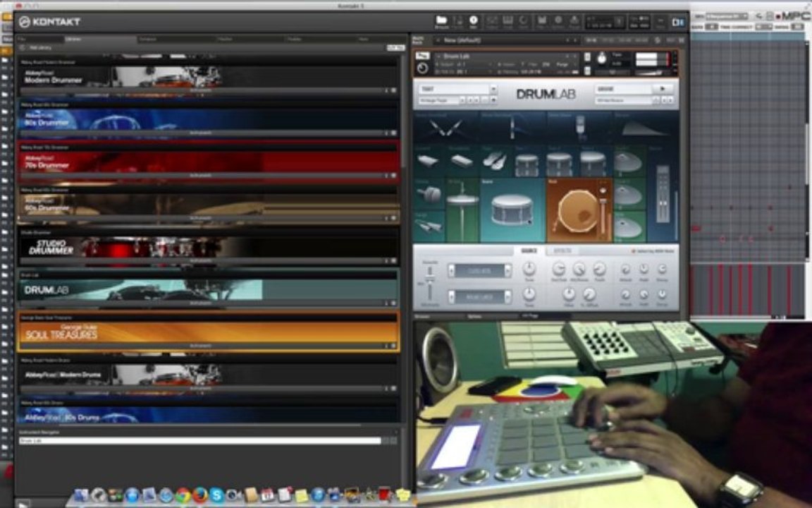The image size is (812, 508).
Task: Step to next multi preset arrow
Action: pyautogui.click(x=575, y=40)
